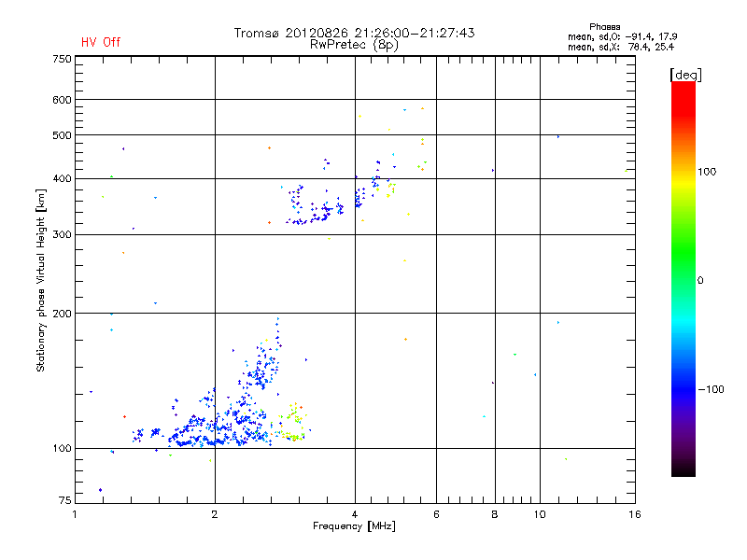Click the x-axis label '1'
747x560 pixels.
[x=76, y=514]
